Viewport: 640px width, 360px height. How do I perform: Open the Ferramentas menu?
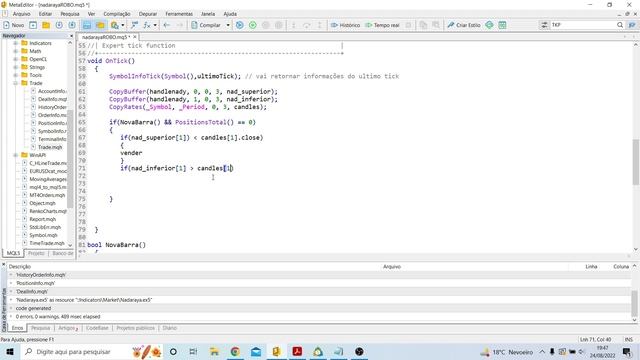coord(179,14)
